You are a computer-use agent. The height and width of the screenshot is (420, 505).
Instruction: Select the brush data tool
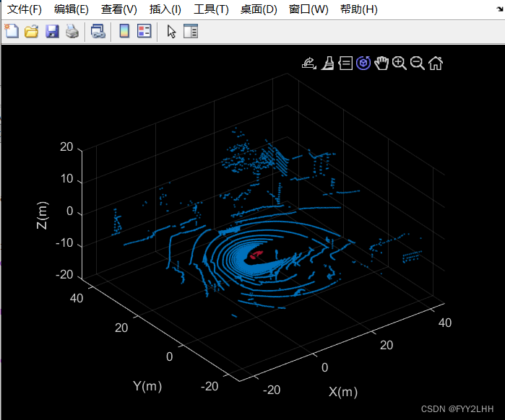coord(328,63)
